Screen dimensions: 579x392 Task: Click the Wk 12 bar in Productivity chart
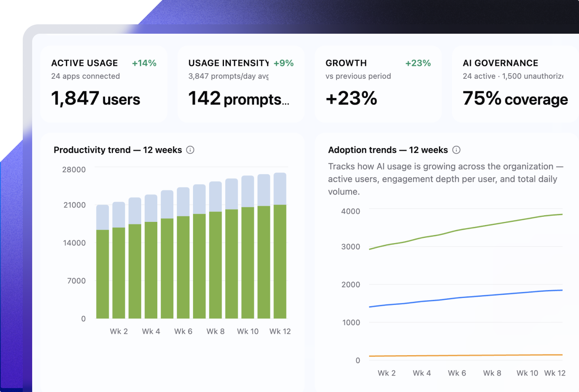point(280,245)
